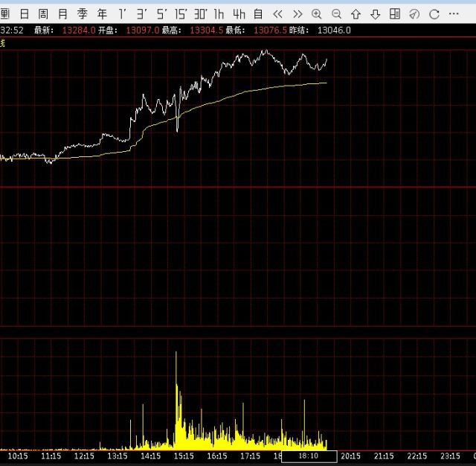Open the window layout grid icon

pyautogui.click(x=394, y=14)
